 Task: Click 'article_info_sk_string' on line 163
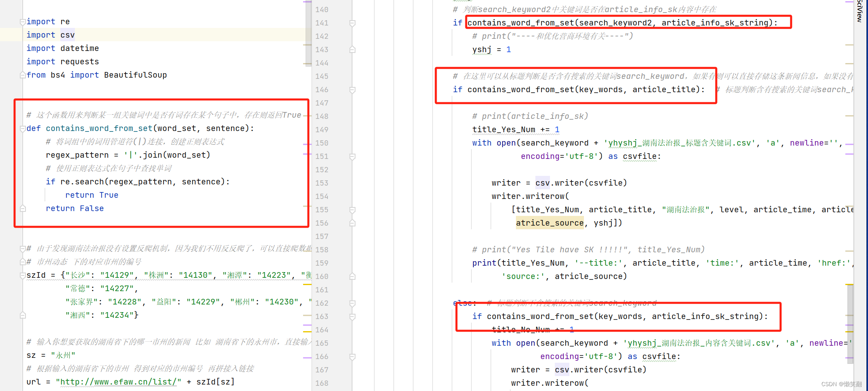(x=705, y=317)
